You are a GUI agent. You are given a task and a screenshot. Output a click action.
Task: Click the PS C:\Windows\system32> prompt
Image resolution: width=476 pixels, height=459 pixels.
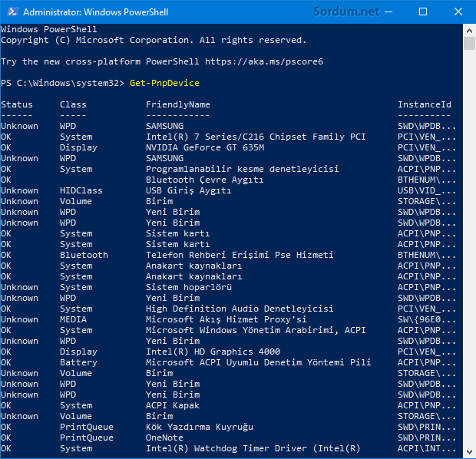[62, 83]
